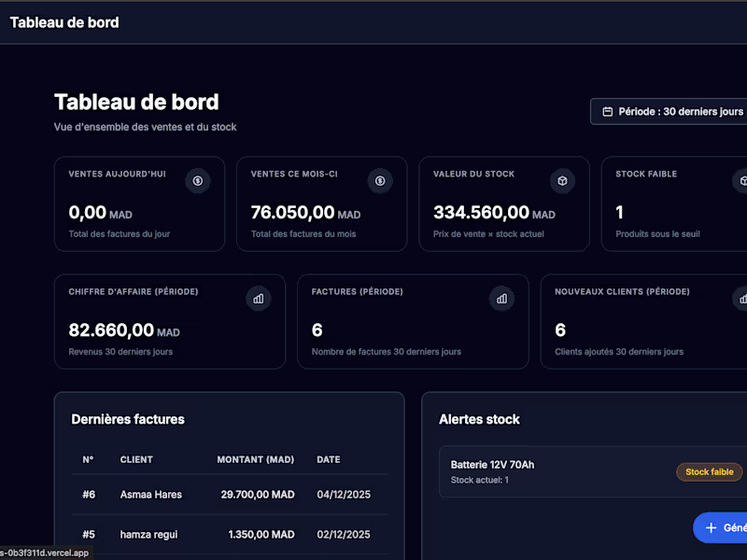This screenshot has width=747, height=560.
Task: Click the Stock faible badge
Action: (709, 471)
